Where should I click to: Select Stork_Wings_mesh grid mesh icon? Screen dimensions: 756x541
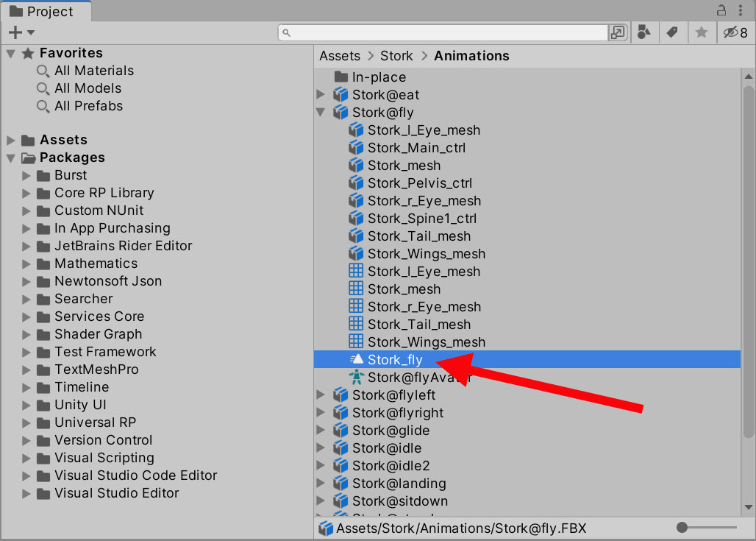pyautogui.click(x=356, y=342)
